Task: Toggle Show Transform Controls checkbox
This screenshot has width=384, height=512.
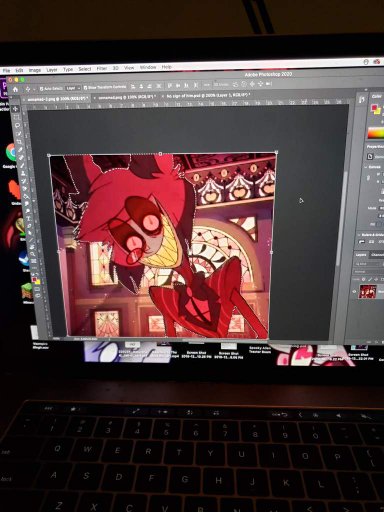Action: tap(85, 88)
